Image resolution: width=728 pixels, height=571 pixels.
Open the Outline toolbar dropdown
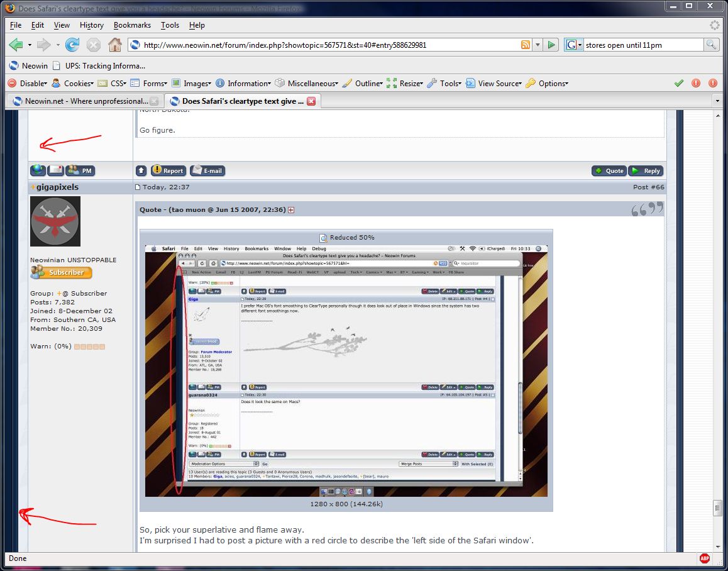363,83
